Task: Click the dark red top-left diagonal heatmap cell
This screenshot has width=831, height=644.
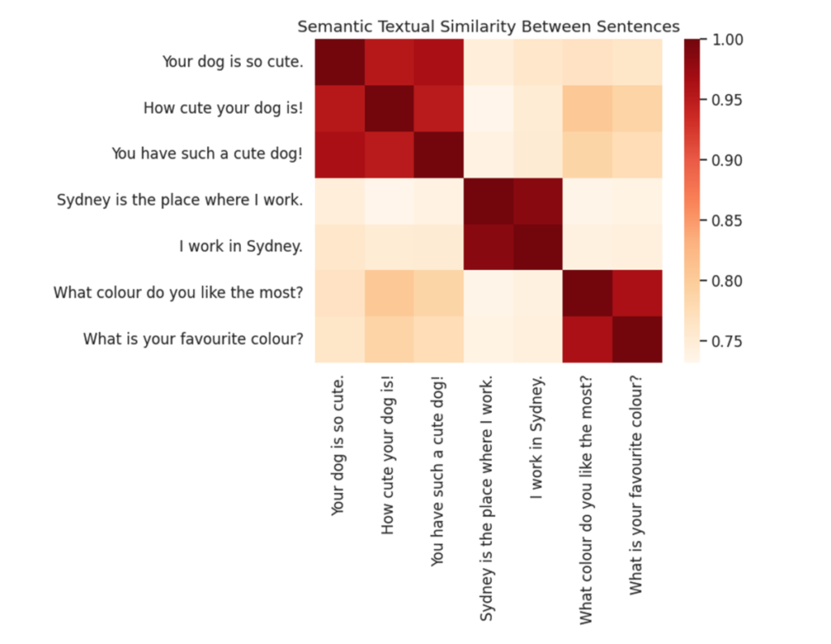Action: 340,62
